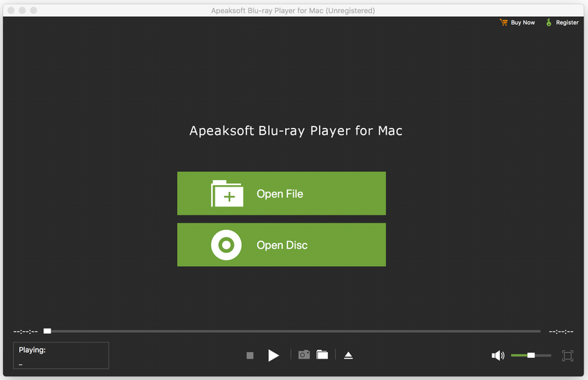This screenshot has width=588, height=380.
Task: Click the window zoom button
Action: pyautogui.click(x=33, y=10)
